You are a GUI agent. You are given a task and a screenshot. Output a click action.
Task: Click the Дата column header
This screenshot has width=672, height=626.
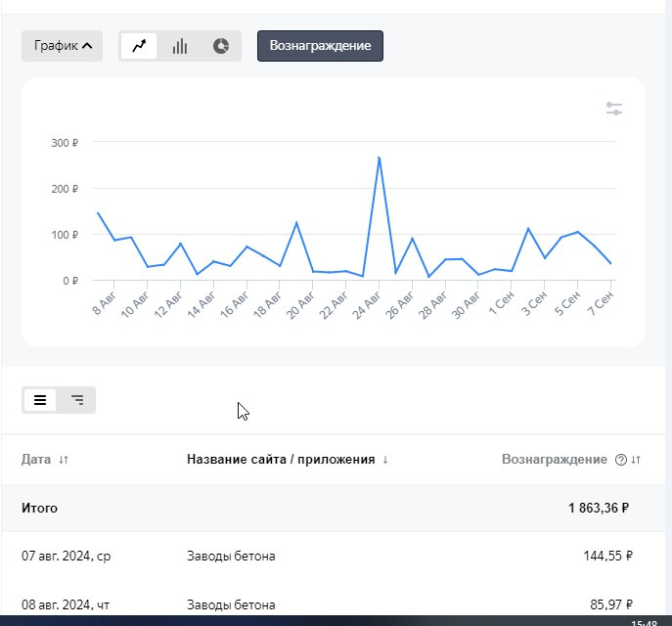tap(36, 460)
